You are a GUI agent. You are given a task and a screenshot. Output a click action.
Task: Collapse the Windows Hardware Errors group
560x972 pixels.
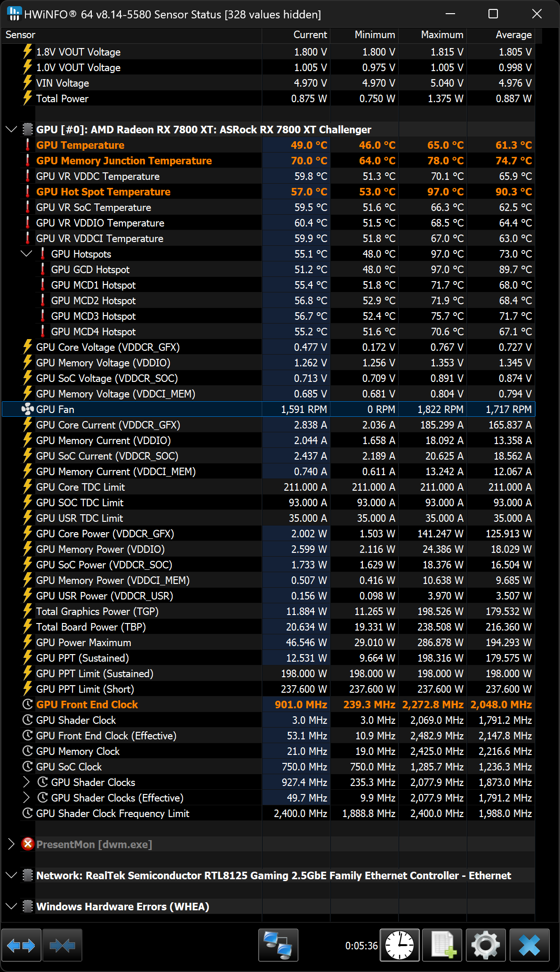[x=11, y=906]
